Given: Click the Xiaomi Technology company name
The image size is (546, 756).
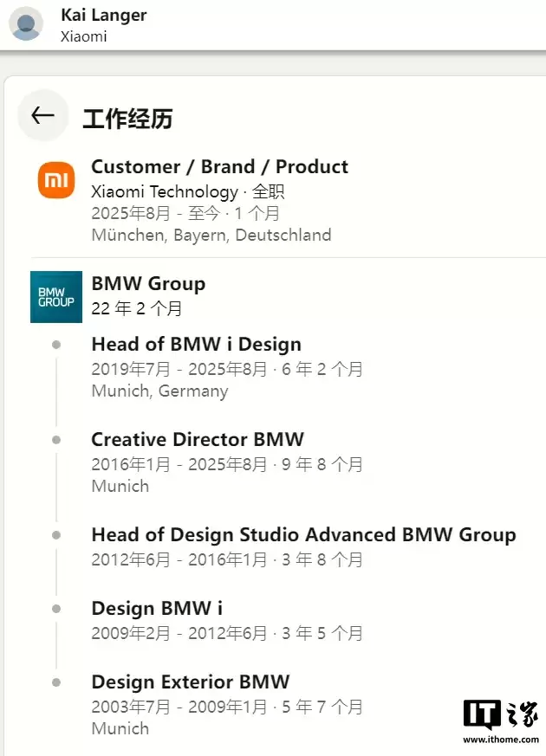Looking at the screenshot, I should 165,191.
